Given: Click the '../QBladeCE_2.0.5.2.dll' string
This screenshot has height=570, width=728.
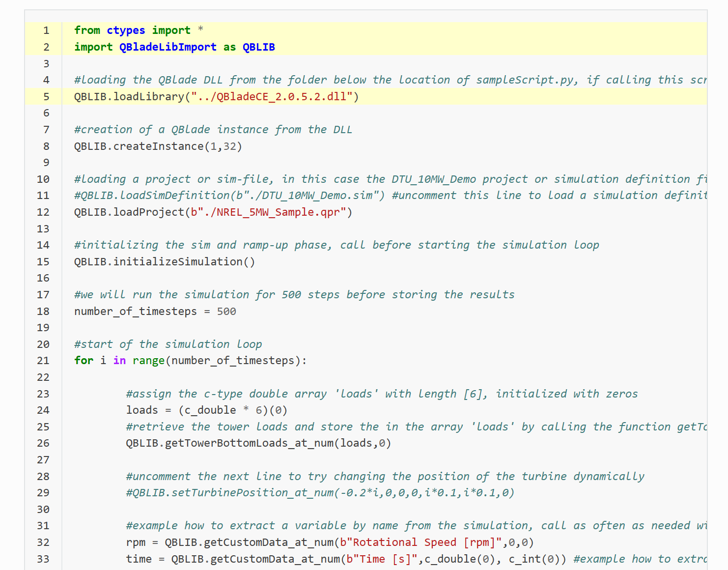Looking at the screenshot, I should (x=272, y=97).
